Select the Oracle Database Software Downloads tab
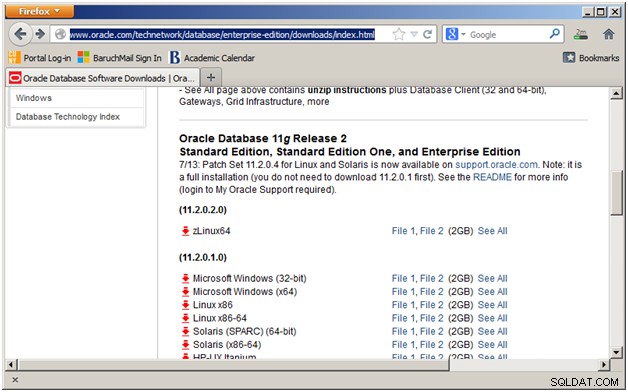628x392 pixels. point(102,78)
